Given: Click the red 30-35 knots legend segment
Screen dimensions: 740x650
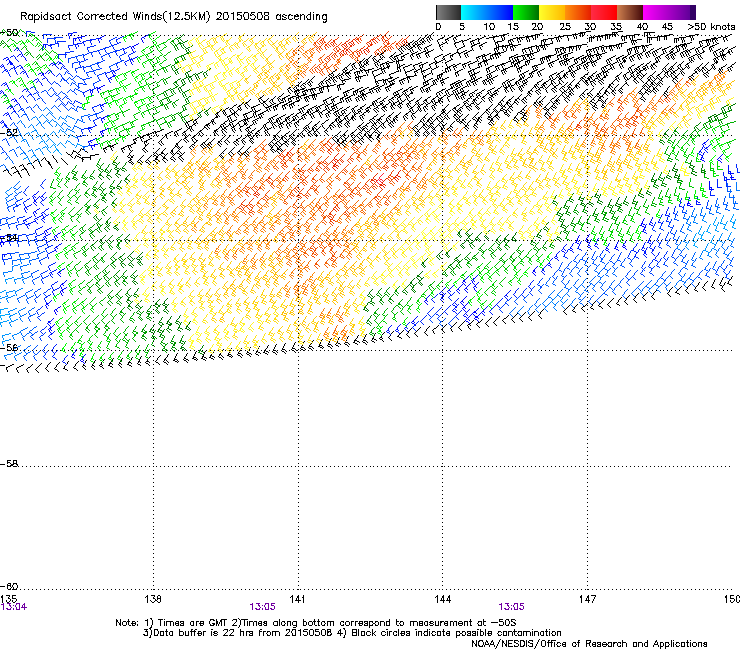Looking at the screenshot, I should point(604,12).
